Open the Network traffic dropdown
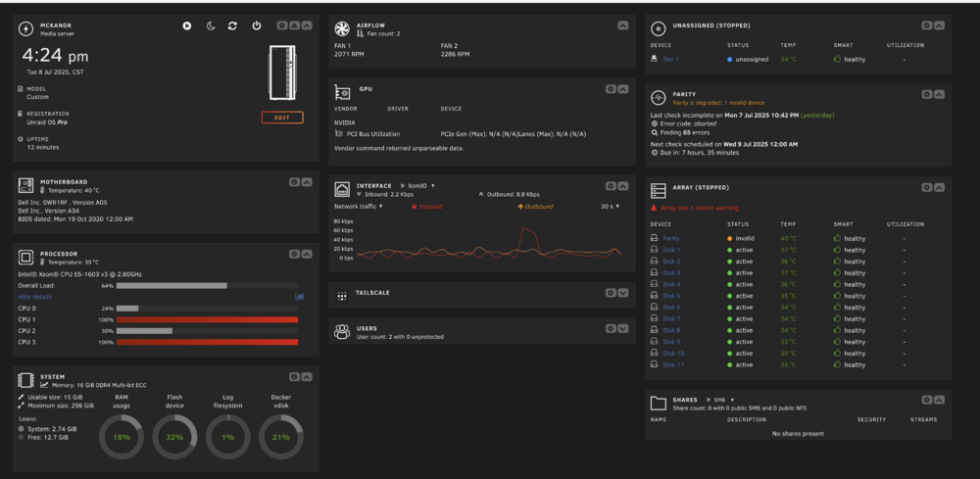Image resolution: width=980 pixels, height=479 pixels. [359, 206]
